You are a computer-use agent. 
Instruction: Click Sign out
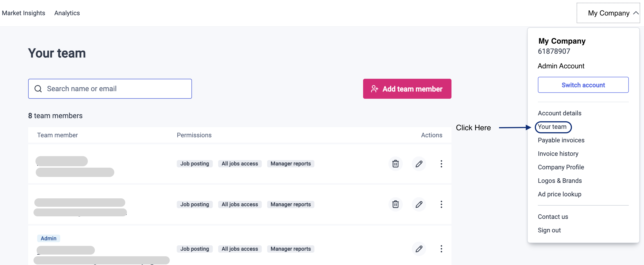549,230
